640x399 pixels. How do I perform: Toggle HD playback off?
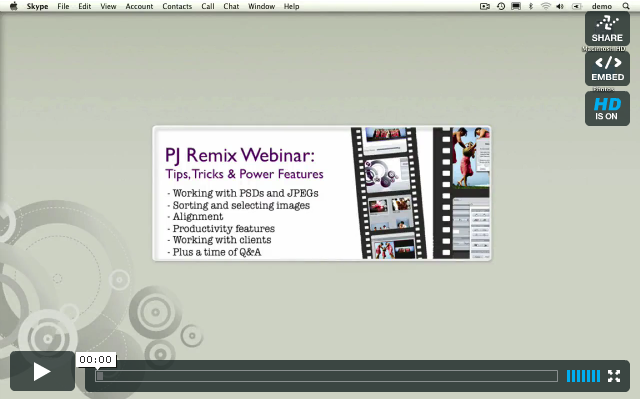607,109
